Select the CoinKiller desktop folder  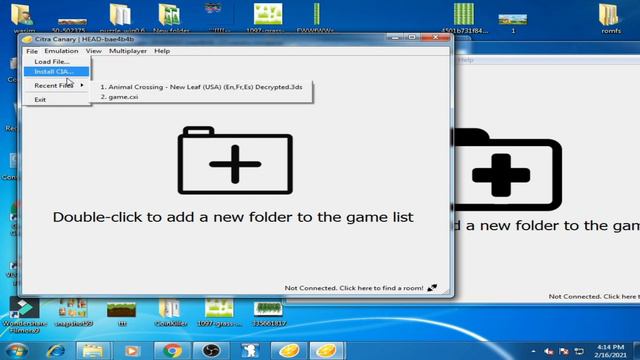click(x=170, y=313)
